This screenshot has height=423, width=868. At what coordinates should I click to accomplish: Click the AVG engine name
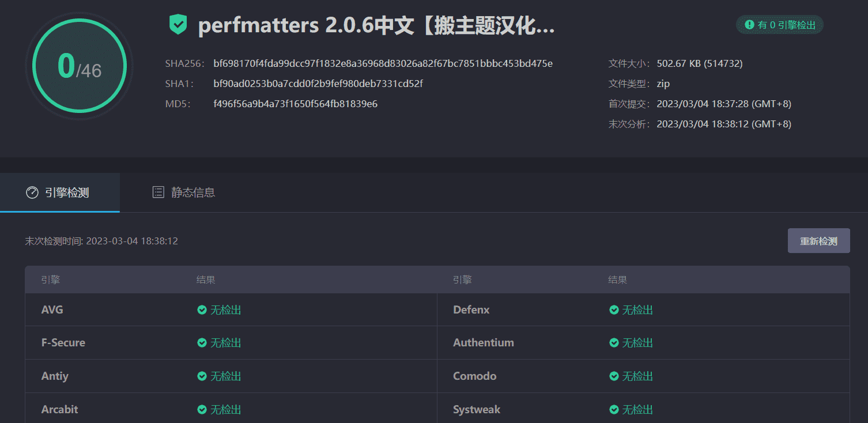point(52,310)
